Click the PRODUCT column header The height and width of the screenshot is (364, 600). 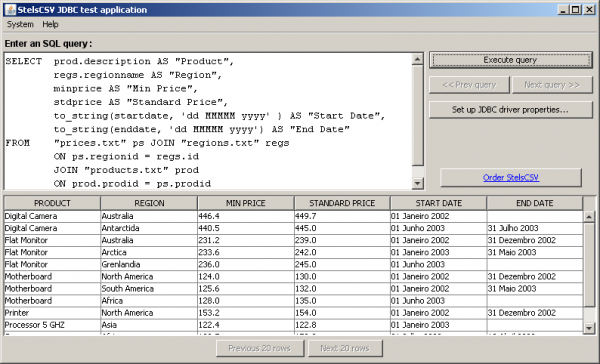click(x=52, y=203)
